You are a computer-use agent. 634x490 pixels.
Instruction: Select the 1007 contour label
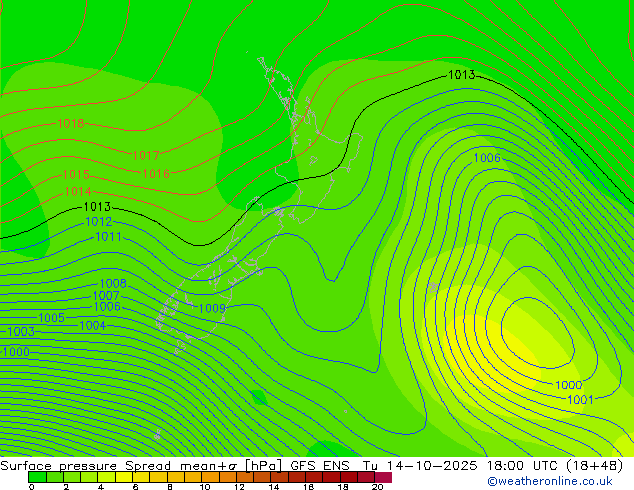coord(106,296)
